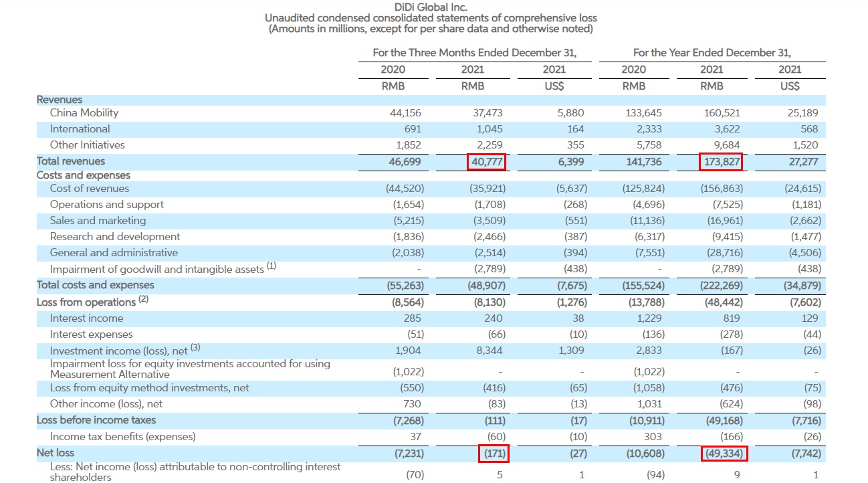The height and width of the screenshot is (483, 868).
Task: Select the 46,699 total revenues 2020 value
Action: point(406,161)
